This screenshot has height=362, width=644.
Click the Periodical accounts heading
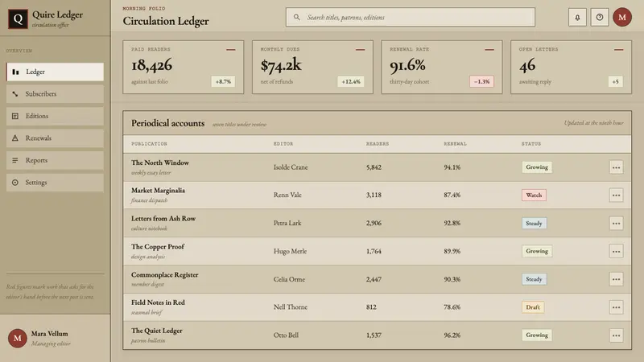(168, 123)
